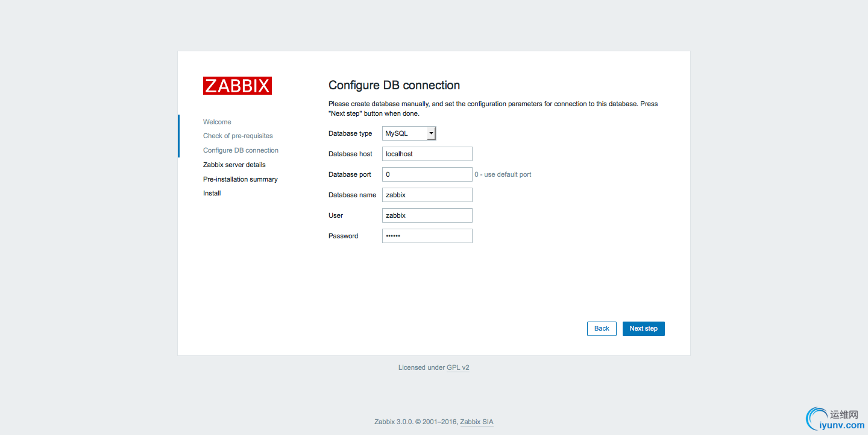Viewport: 868px width, 435px height.
Task: Click the User input field
Action: coord(427,215)
